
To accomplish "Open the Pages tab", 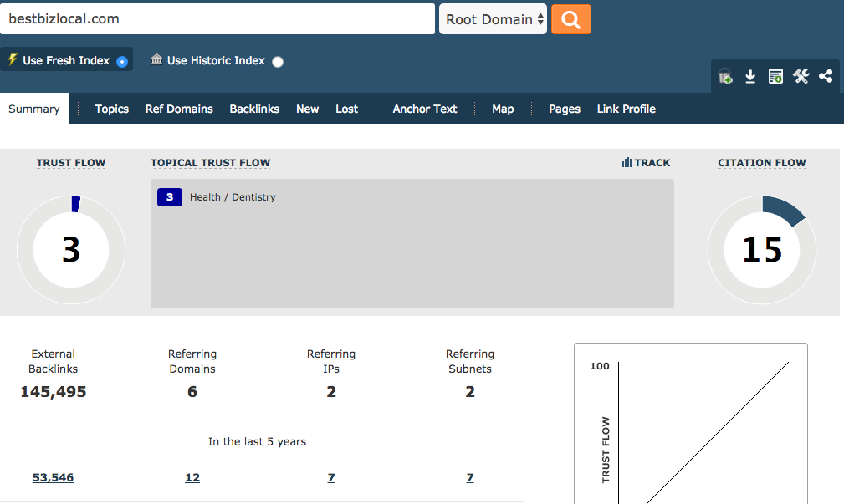I will pos(565,109).
